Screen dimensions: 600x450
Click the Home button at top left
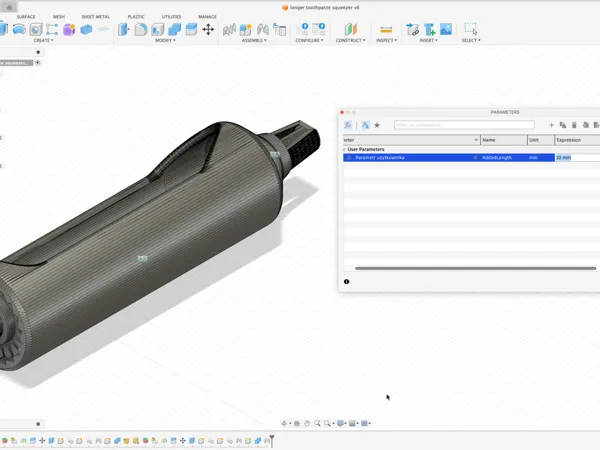(x=9, y=7)
